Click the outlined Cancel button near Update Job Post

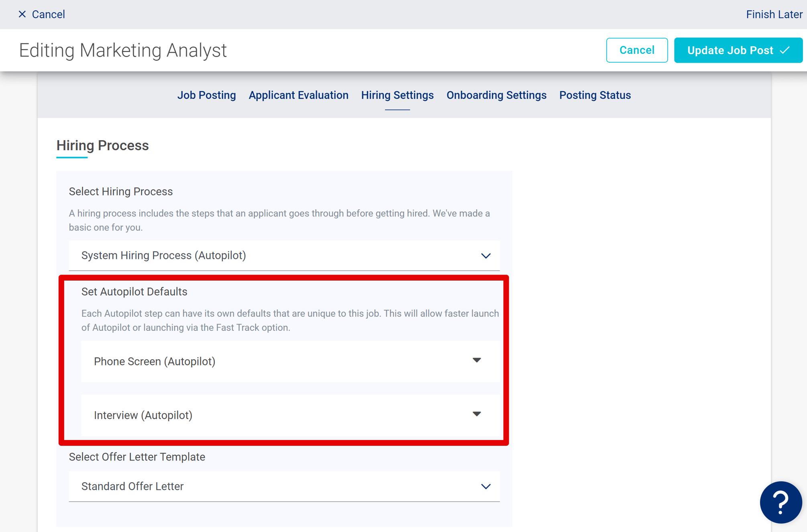point(637,50)
